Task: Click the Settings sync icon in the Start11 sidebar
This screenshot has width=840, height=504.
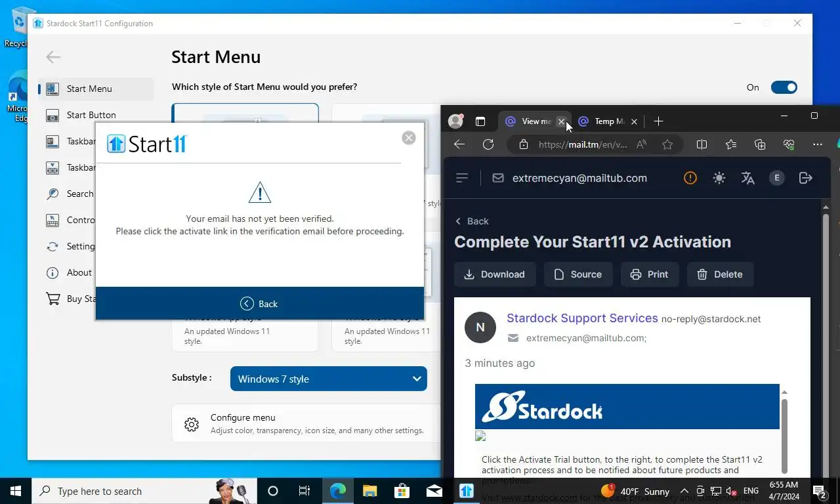Action: click(53, 246)
